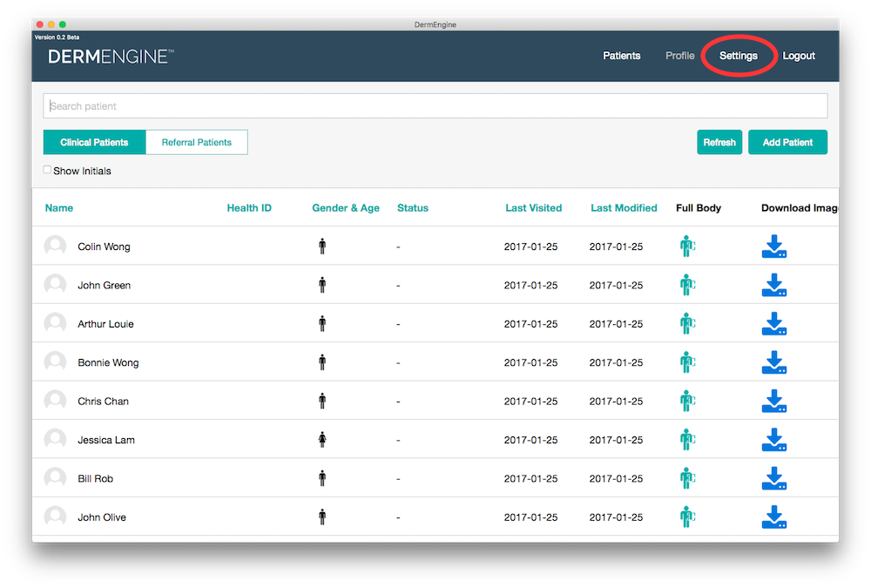Sort by Last Modified column header
The width and height of the screenshot is (871, 588).
624,208
